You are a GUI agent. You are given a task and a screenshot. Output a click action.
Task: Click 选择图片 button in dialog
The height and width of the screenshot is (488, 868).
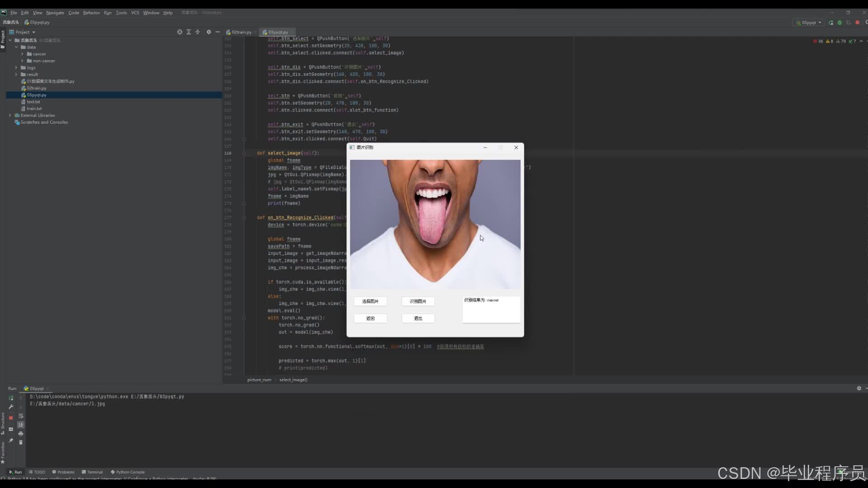(x=370, y=301)
